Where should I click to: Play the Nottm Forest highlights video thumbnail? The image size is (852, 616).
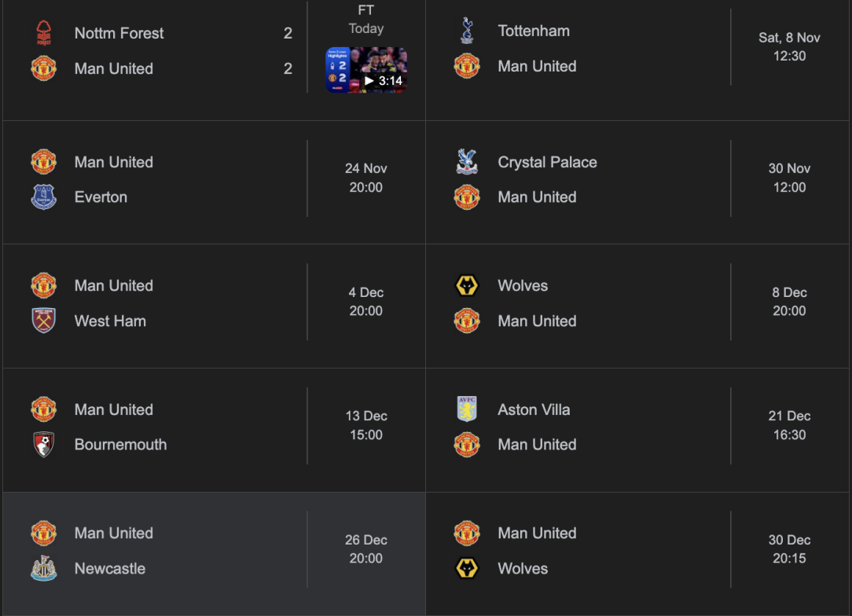[366, 69]
